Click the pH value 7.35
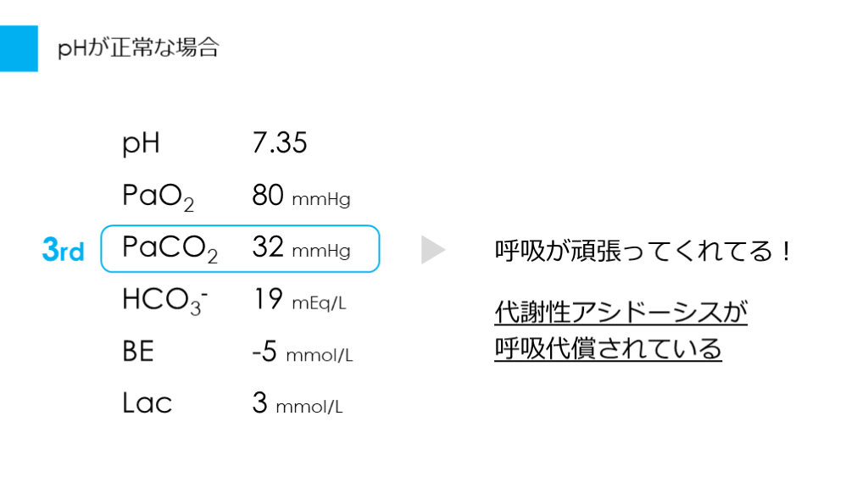 (x=279, y=143)
